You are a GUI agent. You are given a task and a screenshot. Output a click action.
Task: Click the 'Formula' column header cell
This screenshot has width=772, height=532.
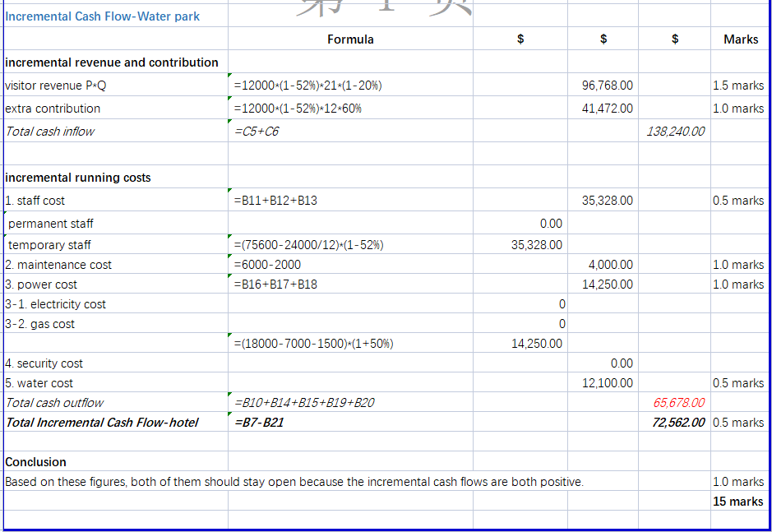[350, 39]
